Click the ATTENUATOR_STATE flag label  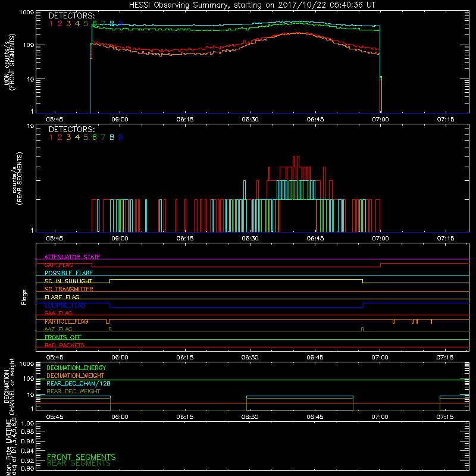click(72, 257)
